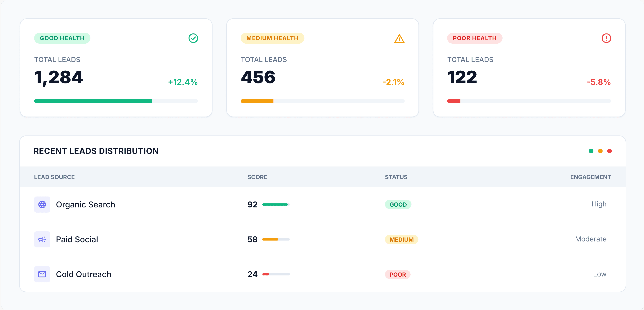Screen dimensions: 644x310
Task: Toggle the red dot filter above the leads table
Action: (610, 151)
